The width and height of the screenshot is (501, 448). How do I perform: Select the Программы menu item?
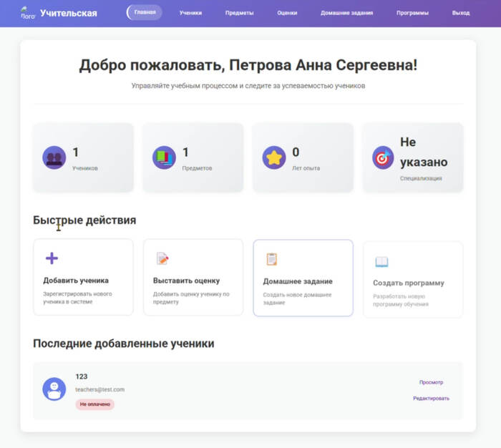412,13
